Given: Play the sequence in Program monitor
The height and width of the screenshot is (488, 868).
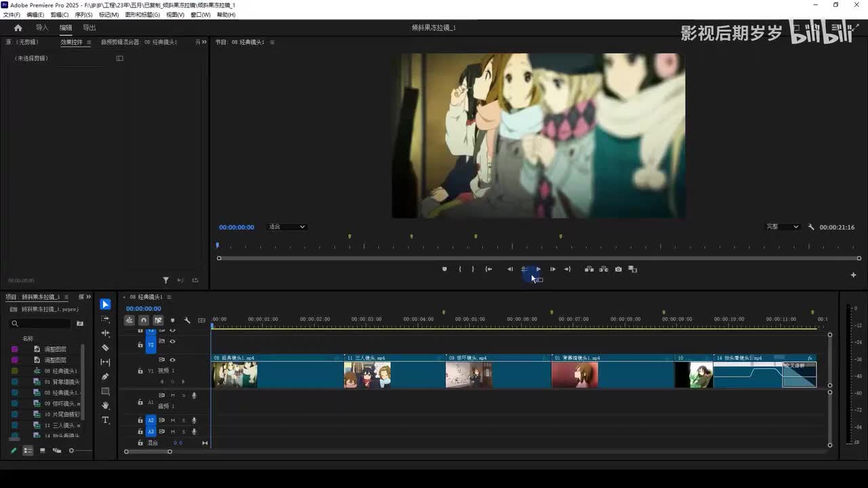Looking at the screenshot, I should tap(538, 269).
